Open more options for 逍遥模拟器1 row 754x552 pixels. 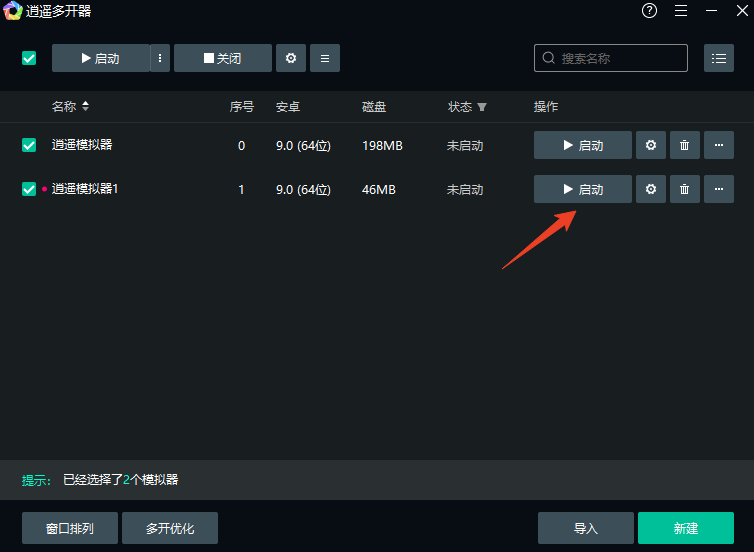click(x=719, y=189)
